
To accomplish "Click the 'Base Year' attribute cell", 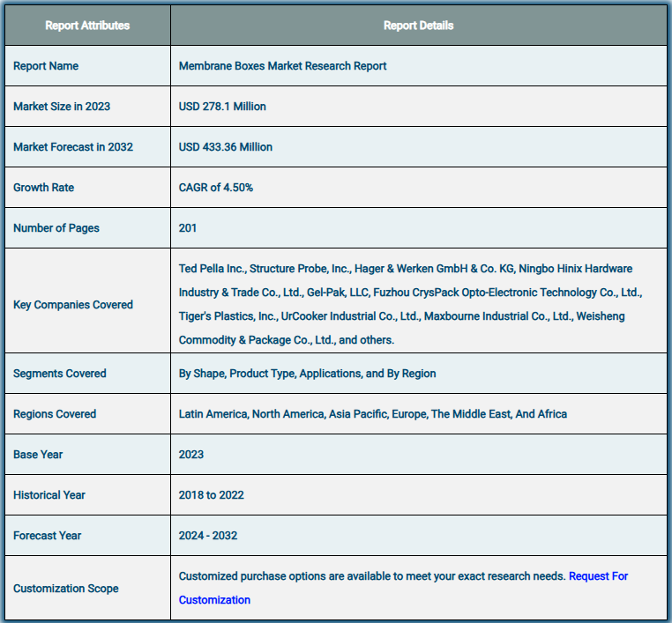I will tap(87, 455).
